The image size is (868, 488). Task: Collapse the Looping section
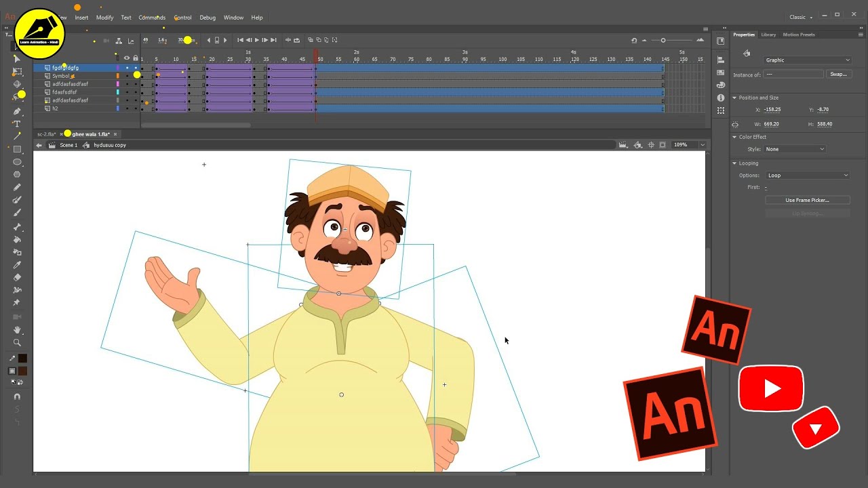tap(734, 163)
